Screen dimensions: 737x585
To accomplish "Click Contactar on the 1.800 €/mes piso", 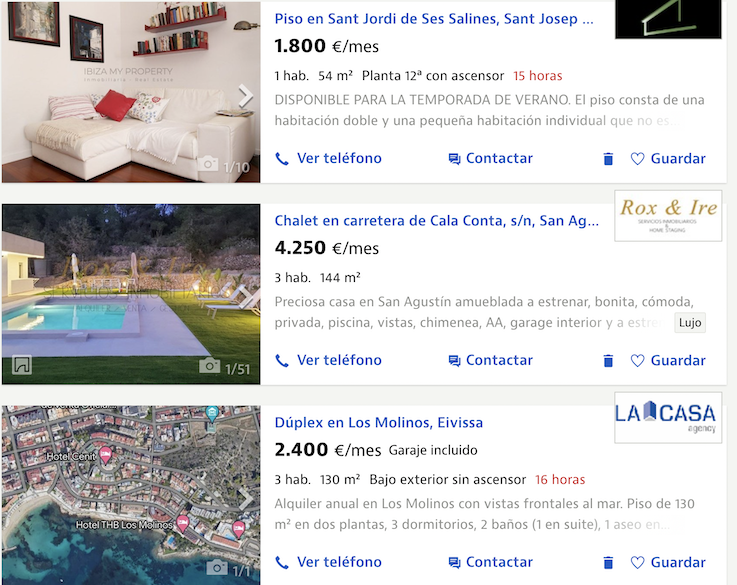I will (491, 158).
